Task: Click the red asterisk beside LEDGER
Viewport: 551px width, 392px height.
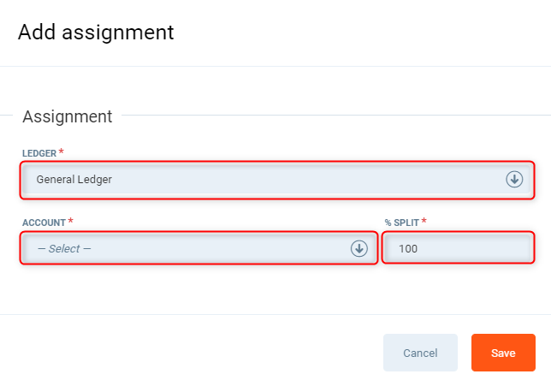Action: 62,152
